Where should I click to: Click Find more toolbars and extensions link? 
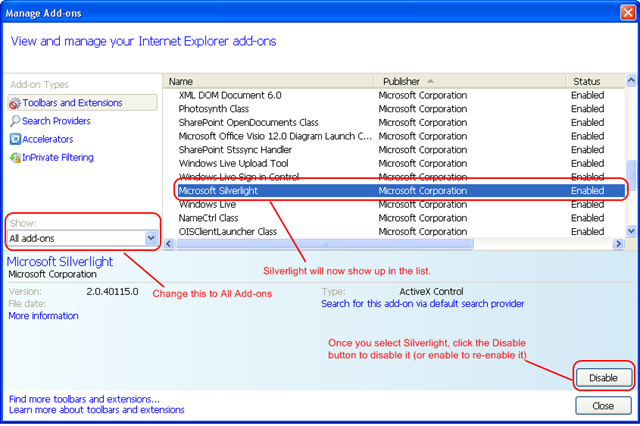click(84, 399)
